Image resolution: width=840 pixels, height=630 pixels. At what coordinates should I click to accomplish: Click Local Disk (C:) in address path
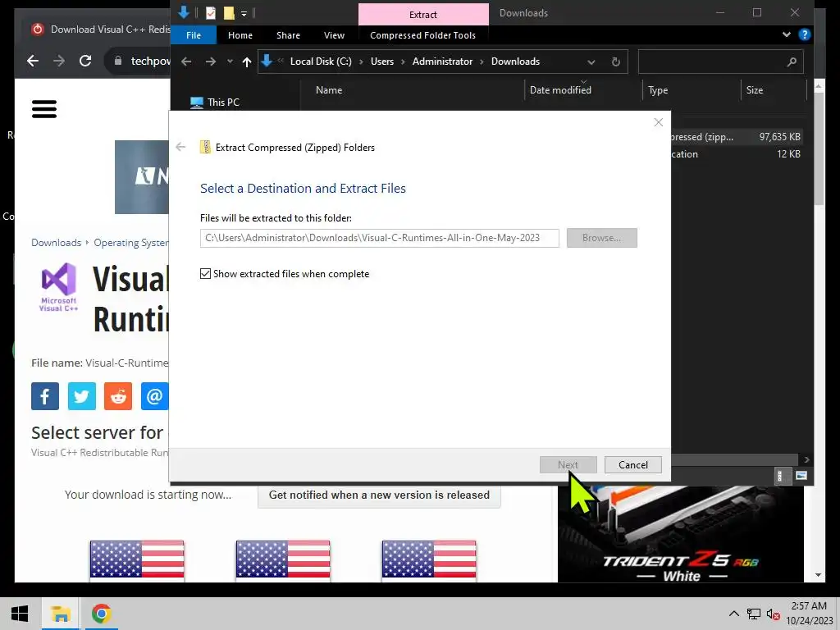(321, 62)
